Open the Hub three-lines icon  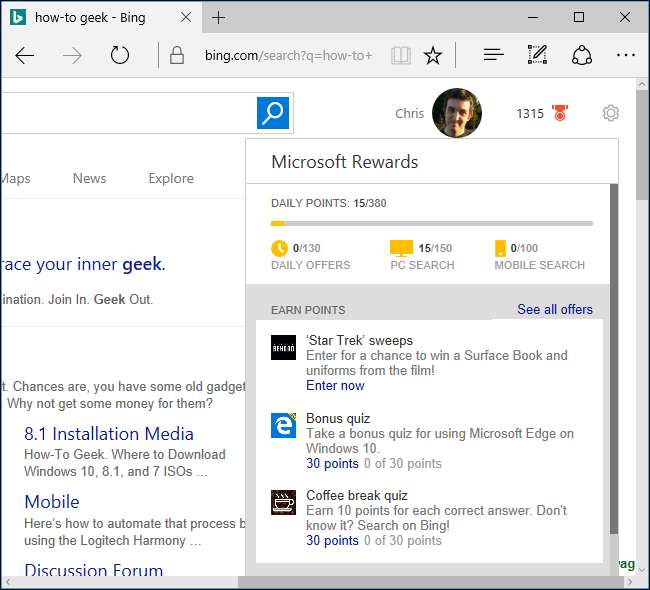(x=493, y=55)
